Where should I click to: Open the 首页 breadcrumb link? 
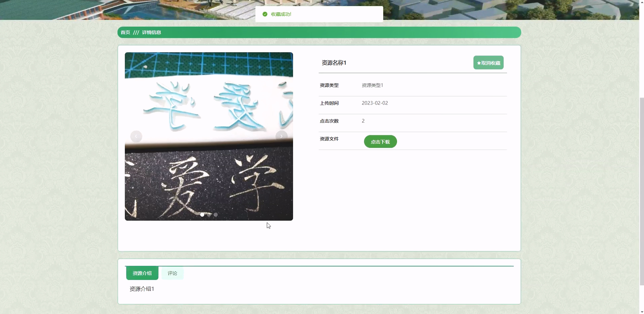pyautogui.click(x=125, y=32)
